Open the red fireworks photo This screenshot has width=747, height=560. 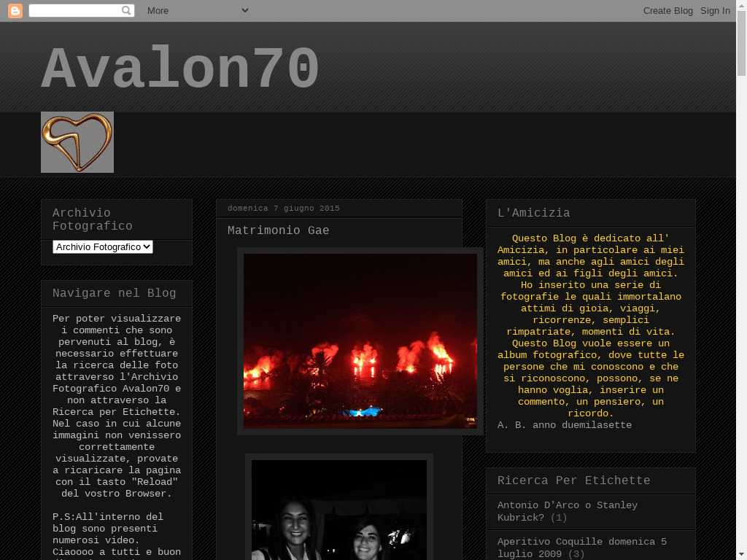[x=360, y=341]
